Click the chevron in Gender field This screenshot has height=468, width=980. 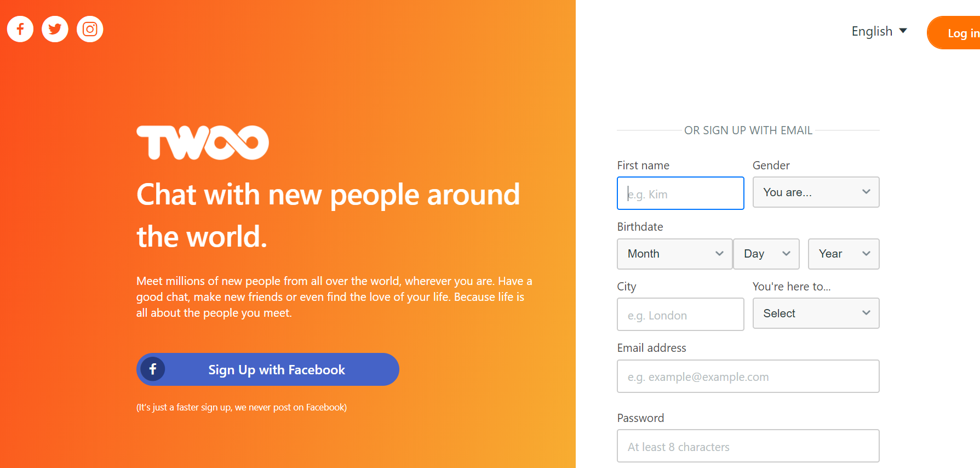866,192
